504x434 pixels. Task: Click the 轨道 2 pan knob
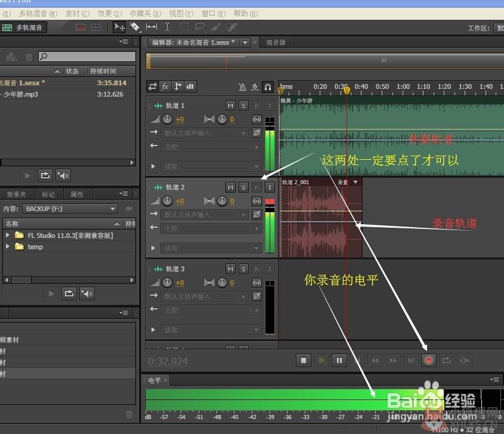point(222,201)
